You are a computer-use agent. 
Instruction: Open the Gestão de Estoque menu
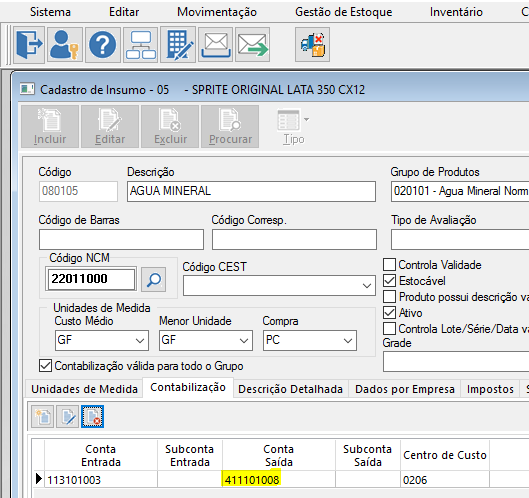[343, 12]
